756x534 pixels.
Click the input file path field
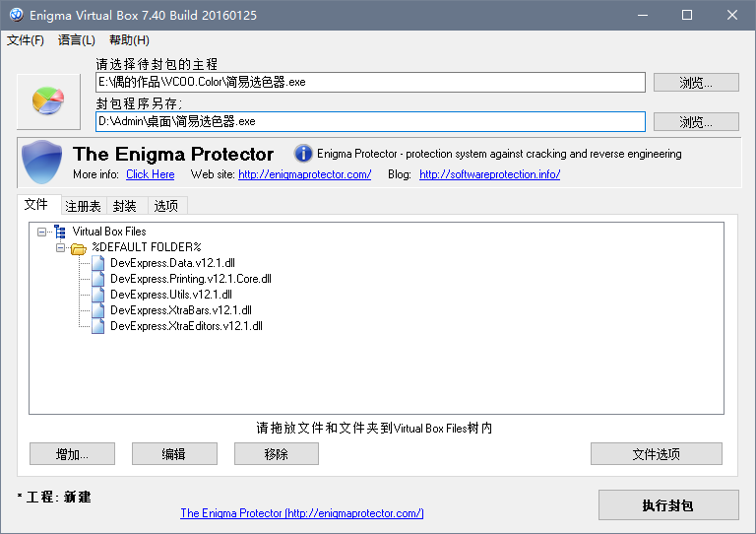pyautogui.click(x=370, y=83)
